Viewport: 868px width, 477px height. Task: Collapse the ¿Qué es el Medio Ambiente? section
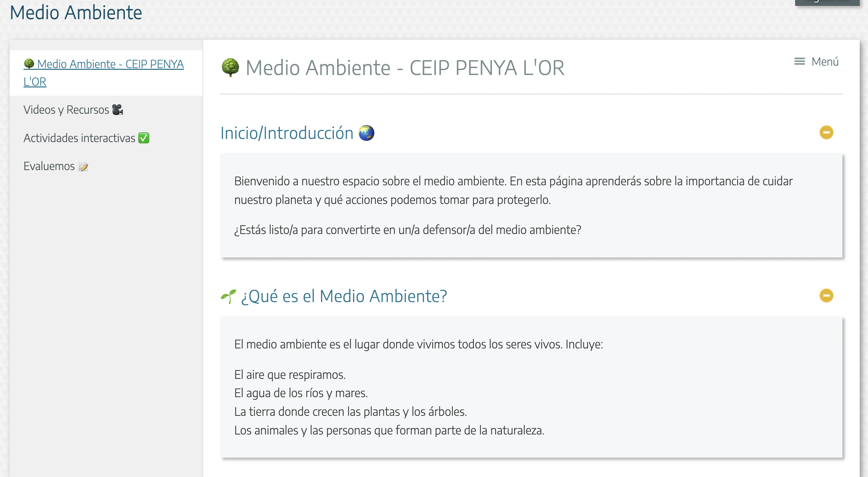click(826, 296)
